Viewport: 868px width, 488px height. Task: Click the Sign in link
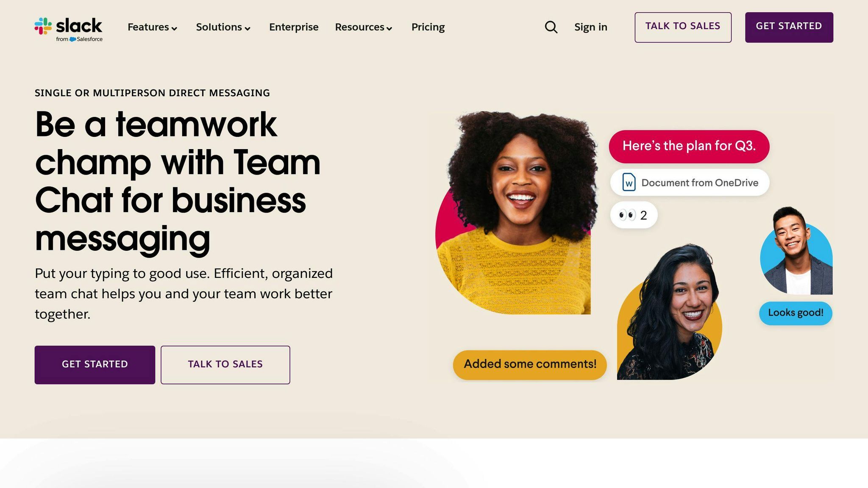[591, 27]
